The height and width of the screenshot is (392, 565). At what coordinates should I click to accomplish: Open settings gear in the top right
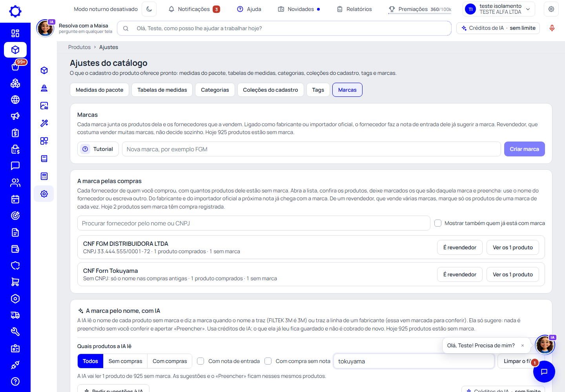(551, 9)
